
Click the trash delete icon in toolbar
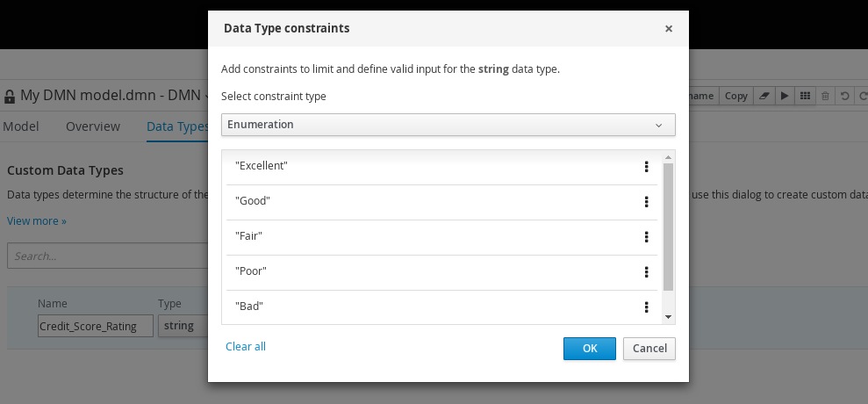pos(825,96)
